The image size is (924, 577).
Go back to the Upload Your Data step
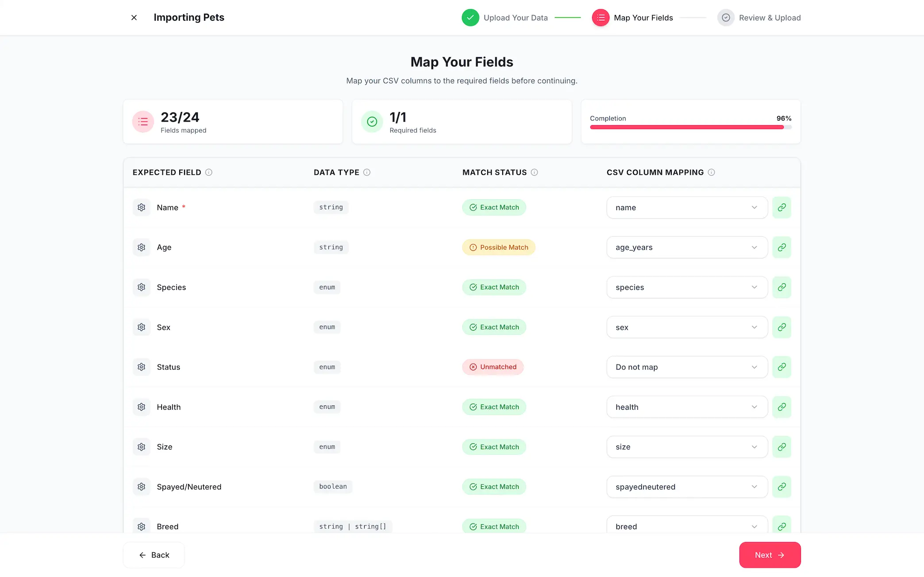(x=504, y=18)
